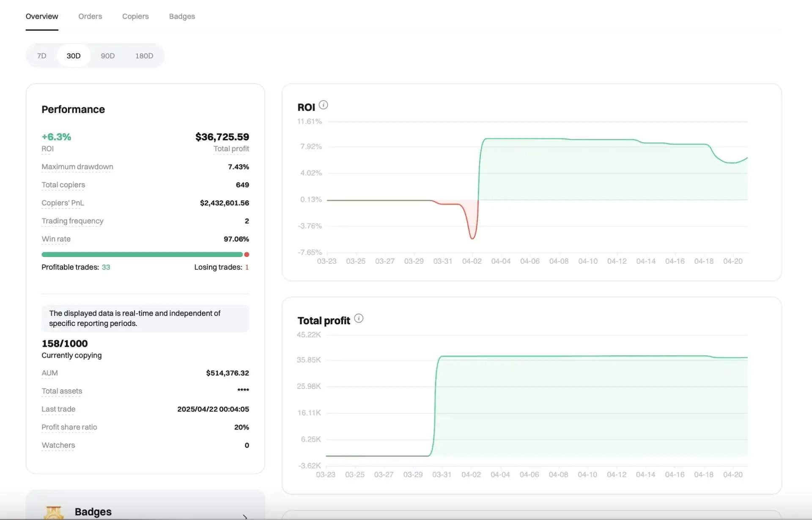Select the 90D time range

(107, 56)
